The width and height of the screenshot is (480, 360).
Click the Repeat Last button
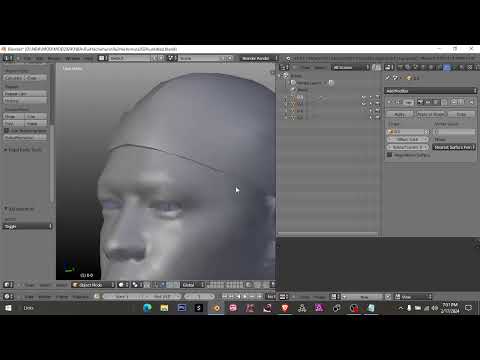pos(25,94)
